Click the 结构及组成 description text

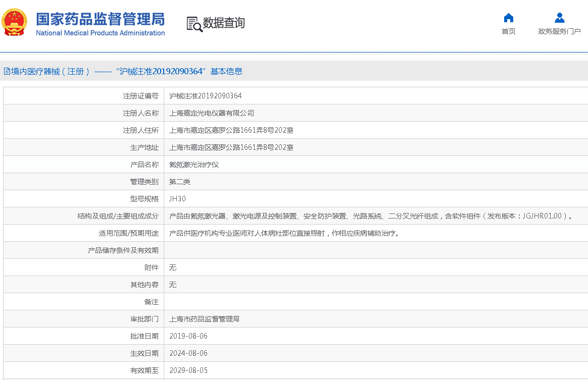[371, 216]
